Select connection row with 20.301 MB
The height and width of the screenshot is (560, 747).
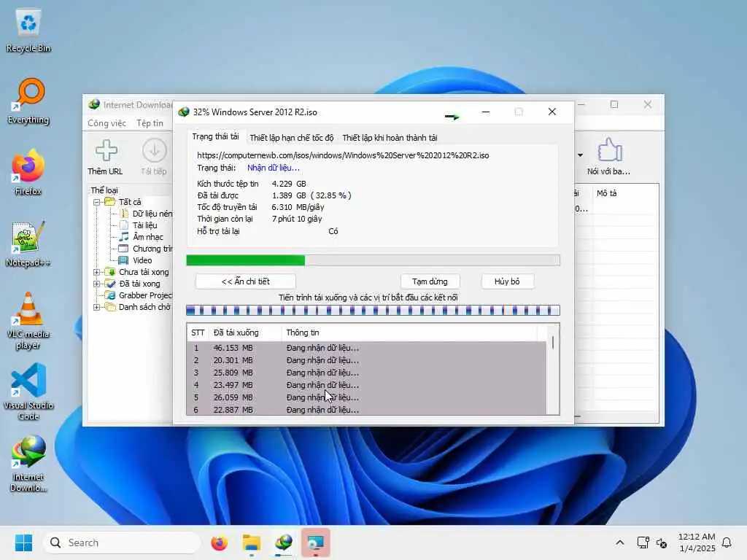(366, 360)
